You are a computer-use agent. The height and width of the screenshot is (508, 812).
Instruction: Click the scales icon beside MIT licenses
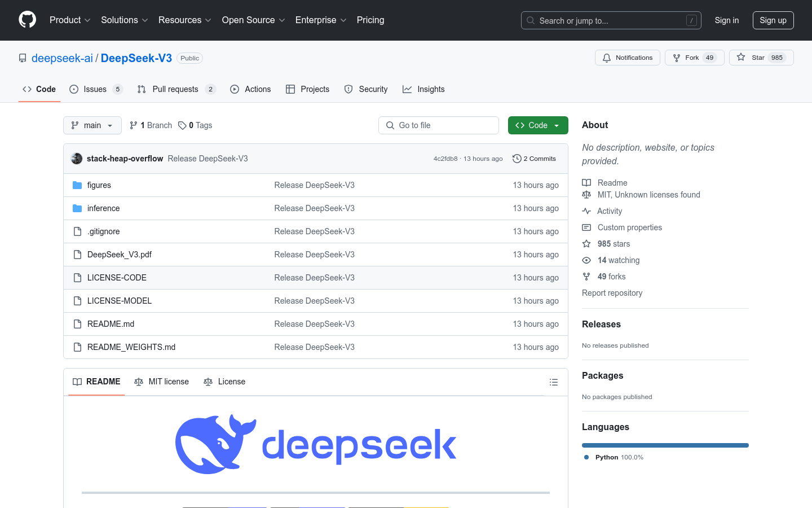pos(586,195)
